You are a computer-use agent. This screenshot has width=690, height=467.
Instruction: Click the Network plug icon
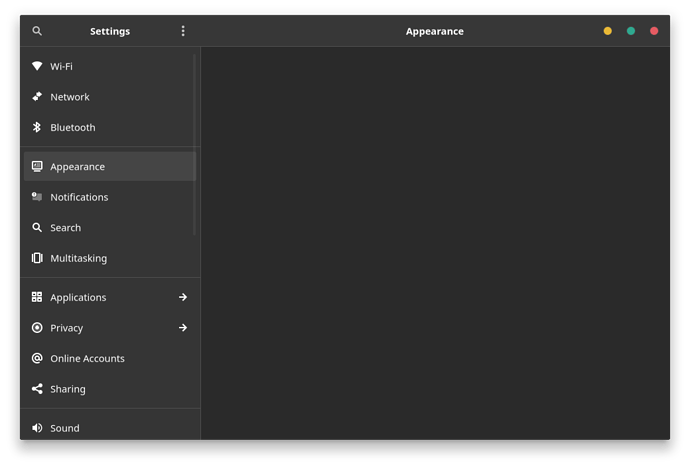point(37,96)
